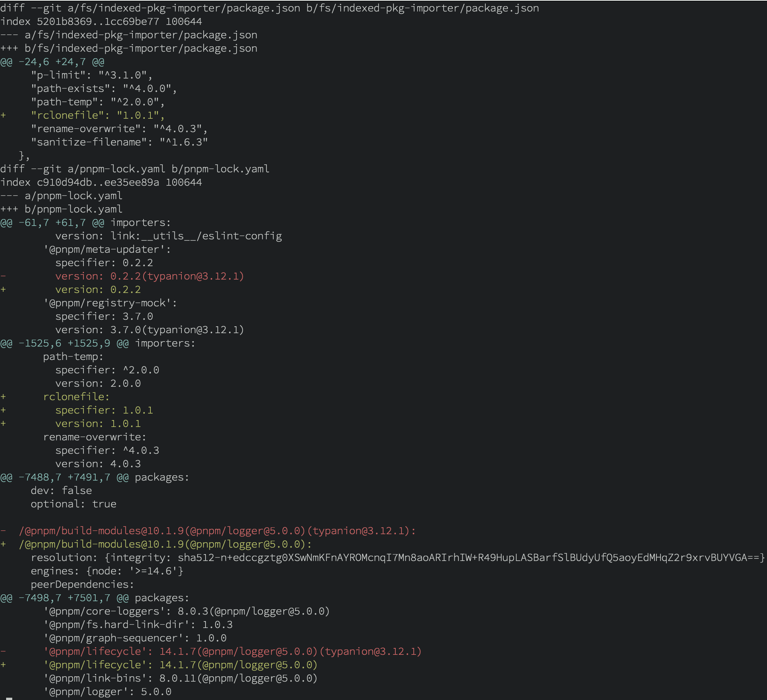Screen dimensions: 767x700
Task: Click the first diff --git package.json header line
Action: click(x=269, y=8)
